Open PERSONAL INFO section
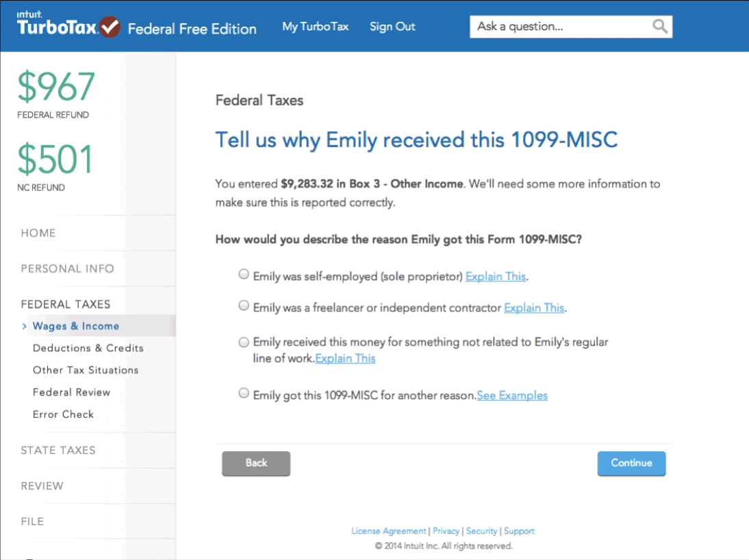This screenshot has width=749, height=560. coord(67,268)
